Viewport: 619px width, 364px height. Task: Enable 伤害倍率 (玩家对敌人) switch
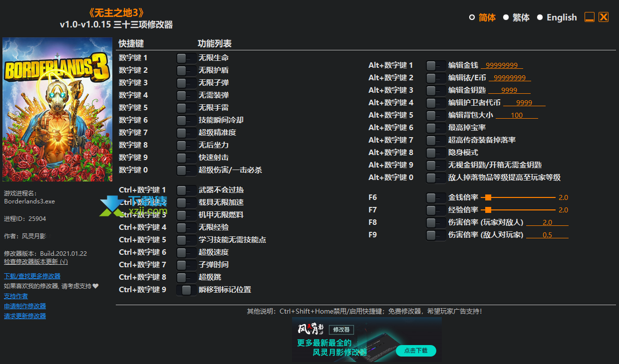click(x=436, y=222)
